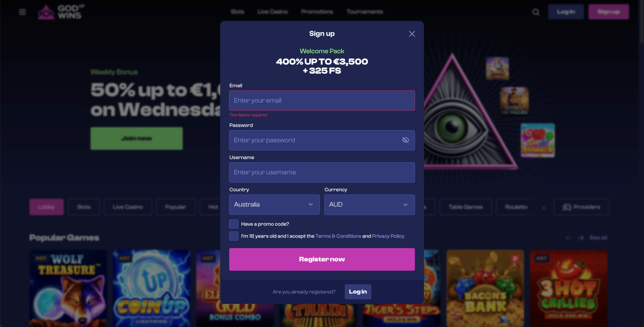
Task: Open the Promotions menu item
Action: tap(317, 12)
